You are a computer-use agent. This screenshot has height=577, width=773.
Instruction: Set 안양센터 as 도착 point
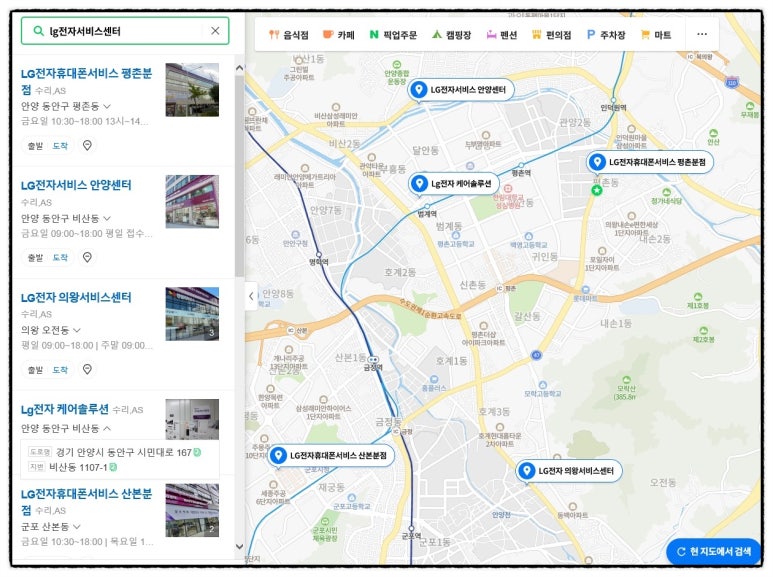60,257
